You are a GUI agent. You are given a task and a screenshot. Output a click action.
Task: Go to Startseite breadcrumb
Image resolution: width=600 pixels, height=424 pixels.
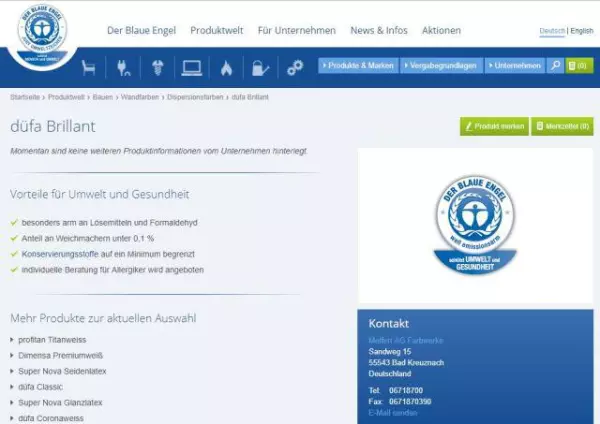pyautogui.click(x=25, y=97)
